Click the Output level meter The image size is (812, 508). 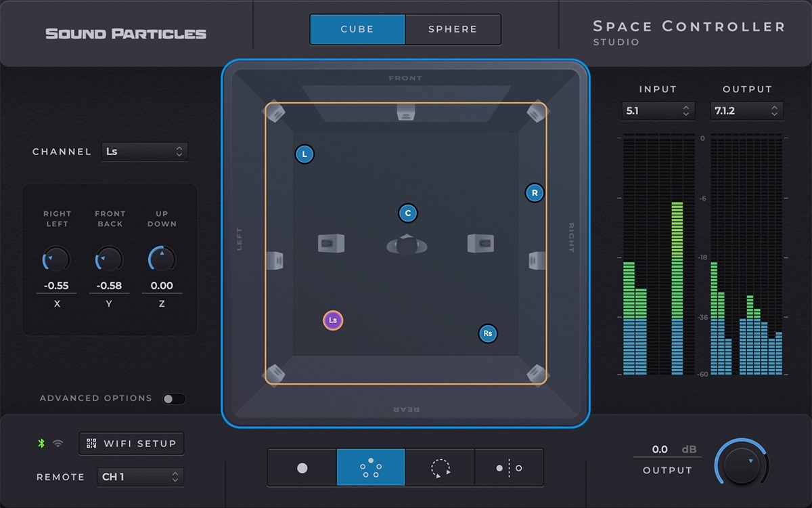point(746,255)
